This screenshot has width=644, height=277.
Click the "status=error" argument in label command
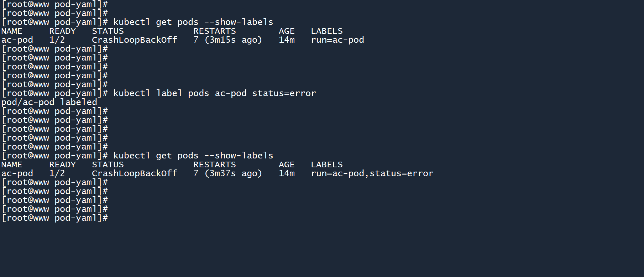pyautogui.click(x=284, y=94)
